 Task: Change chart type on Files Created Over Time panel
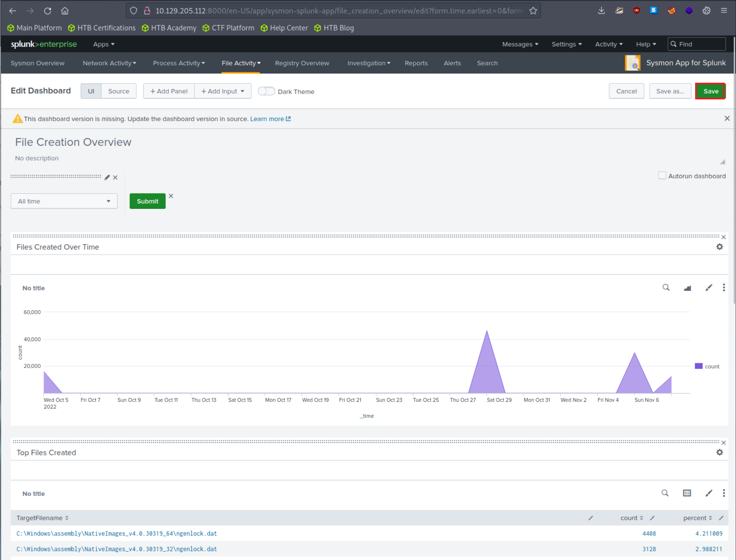coord(687,288)
